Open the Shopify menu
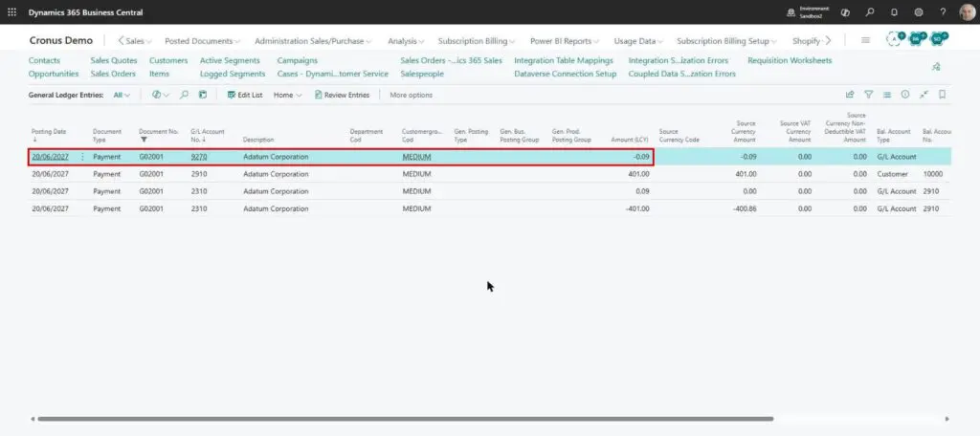This screenshot has width=980, height=436. click(806, 41)
